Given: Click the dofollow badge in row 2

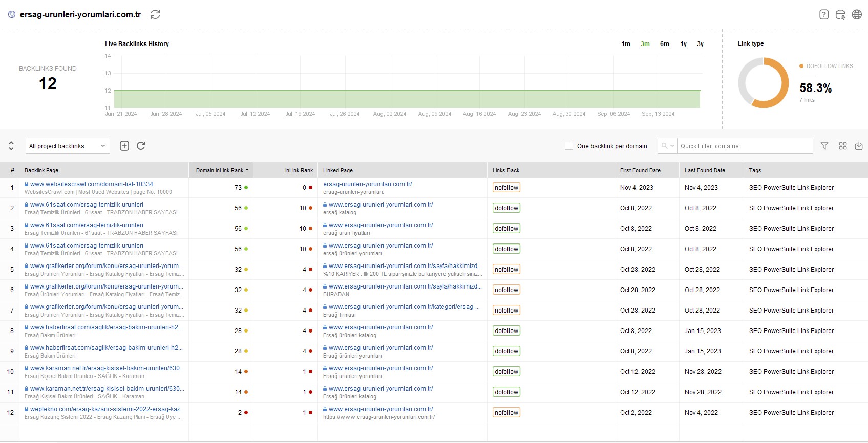Looking at the screenshot, I should pyautogui.click(x=506, y=208).
